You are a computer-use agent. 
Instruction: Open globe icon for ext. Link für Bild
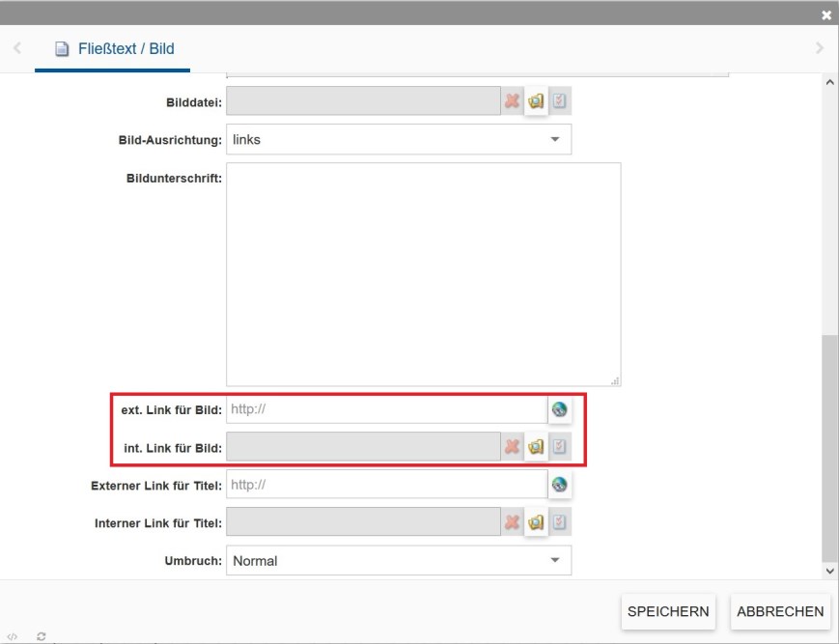point(559,409)
